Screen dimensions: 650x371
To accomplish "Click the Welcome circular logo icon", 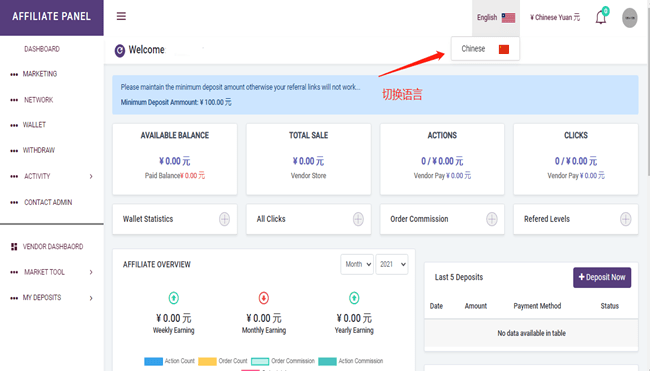I will point(120,51).
